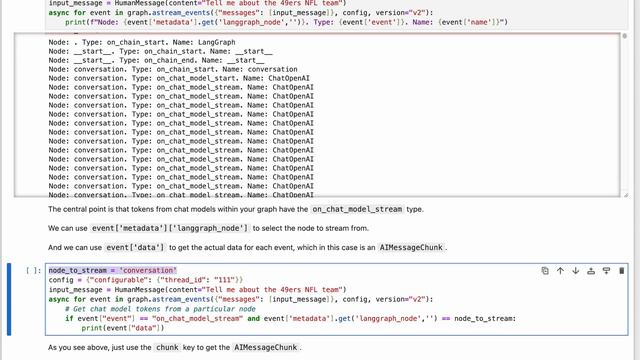The width and height of the screenshot is (640, 360).
Task: Duplicate the active cell using the copy icon
Action: coord(545,271)
